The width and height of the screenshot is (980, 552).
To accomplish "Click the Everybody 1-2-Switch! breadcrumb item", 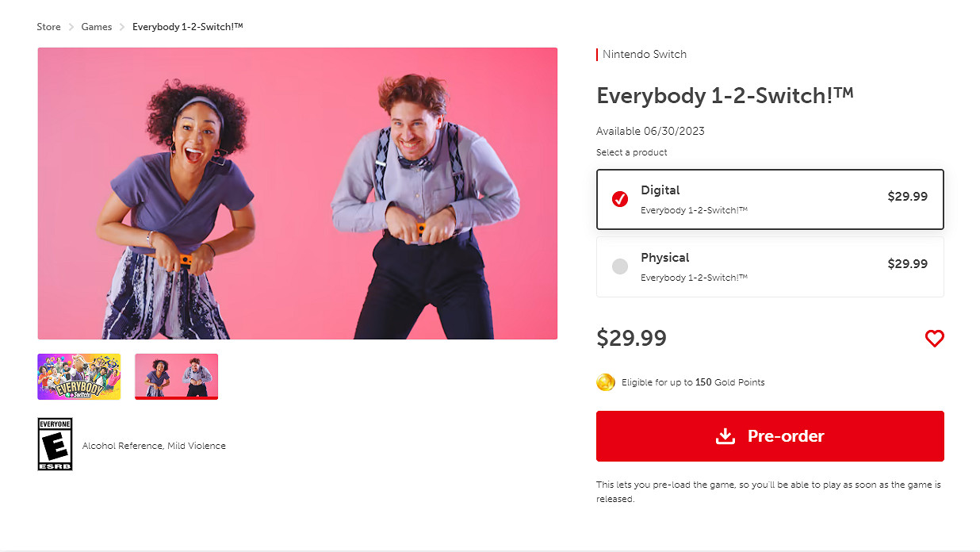I will click(x=188, y=27).
